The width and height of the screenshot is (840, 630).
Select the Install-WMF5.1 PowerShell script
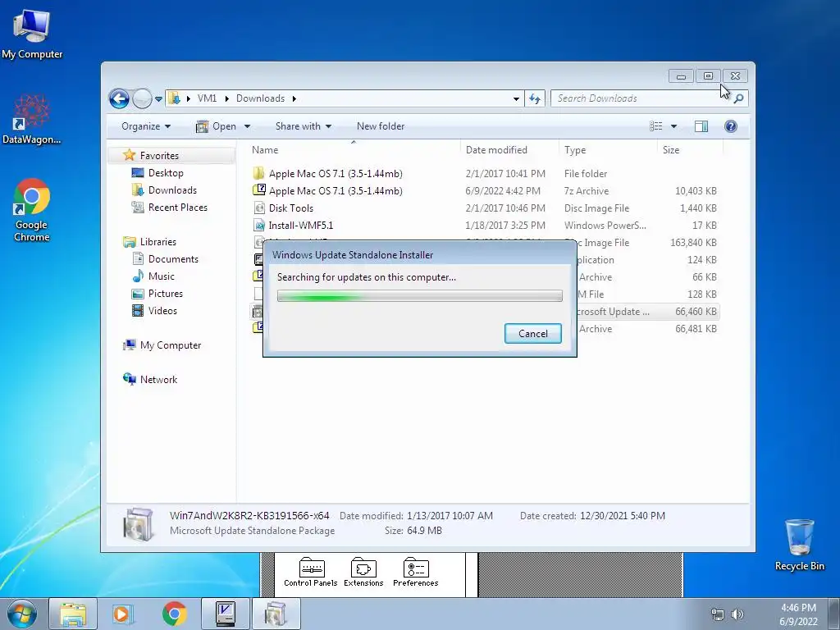[x=484, y=225]
